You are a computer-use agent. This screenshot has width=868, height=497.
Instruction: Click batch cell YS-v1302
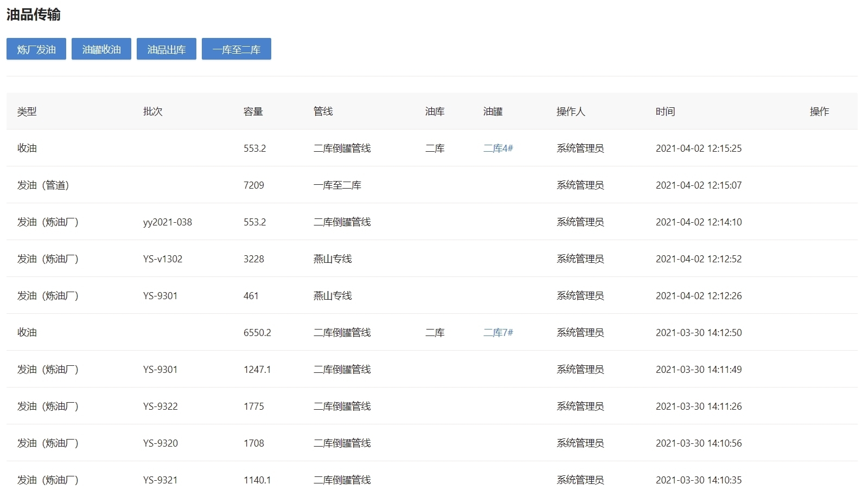pos(162,259)
